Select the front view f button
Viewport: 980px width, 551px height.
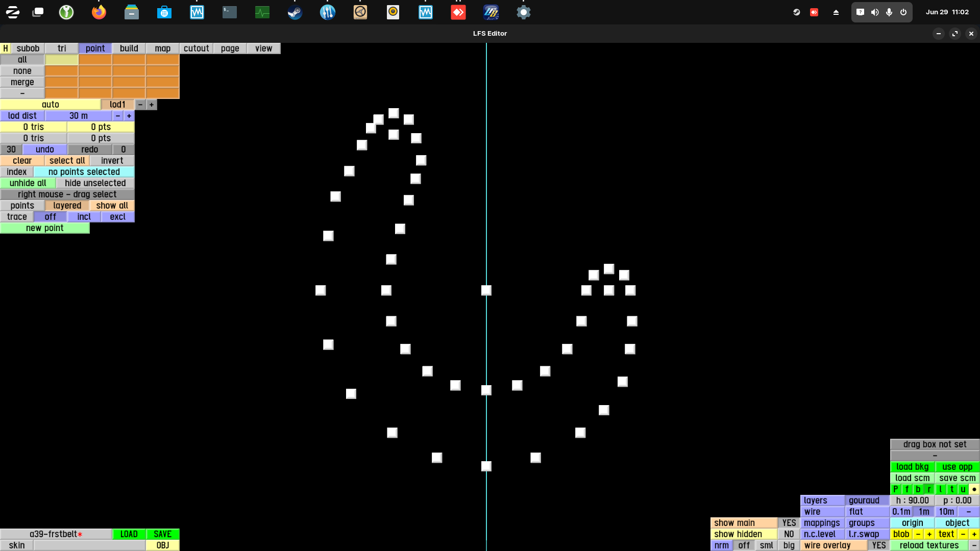click(907, 489)
